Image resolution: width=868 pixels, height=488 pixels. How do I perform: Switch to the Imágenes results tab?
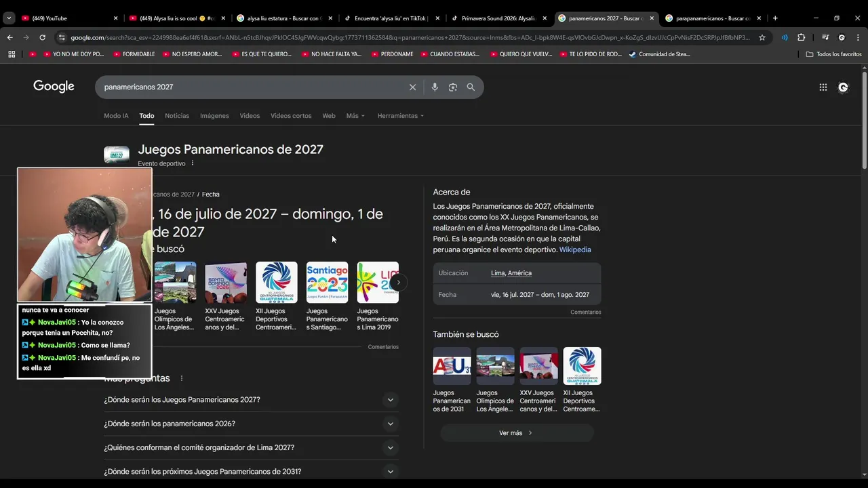pyautogui.click(x=214, y=116)
